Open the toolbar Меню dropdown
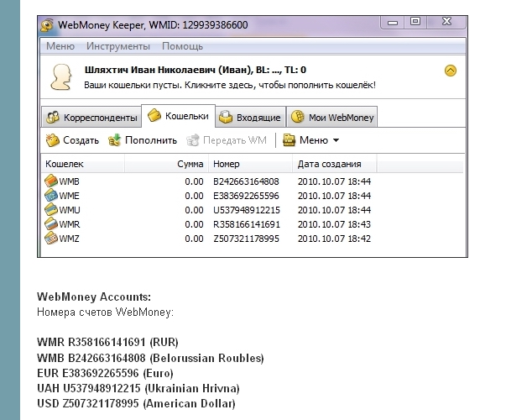Screen dimensions: 532x420 point(310,140)
